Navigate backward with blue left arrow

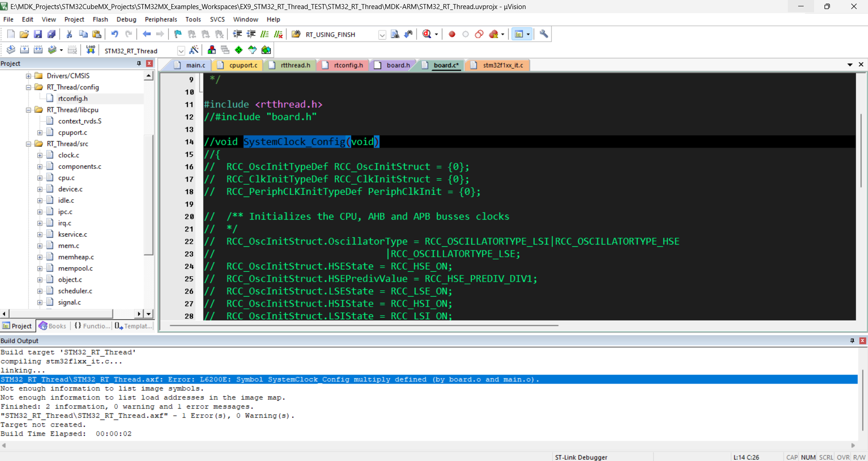(146, 34)
